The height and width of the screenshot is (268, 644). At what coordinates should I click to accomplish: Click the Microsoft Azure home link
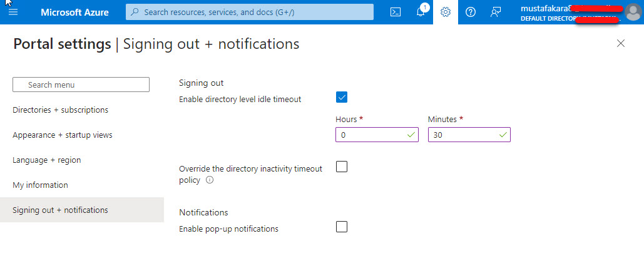(x=74, y=12)
